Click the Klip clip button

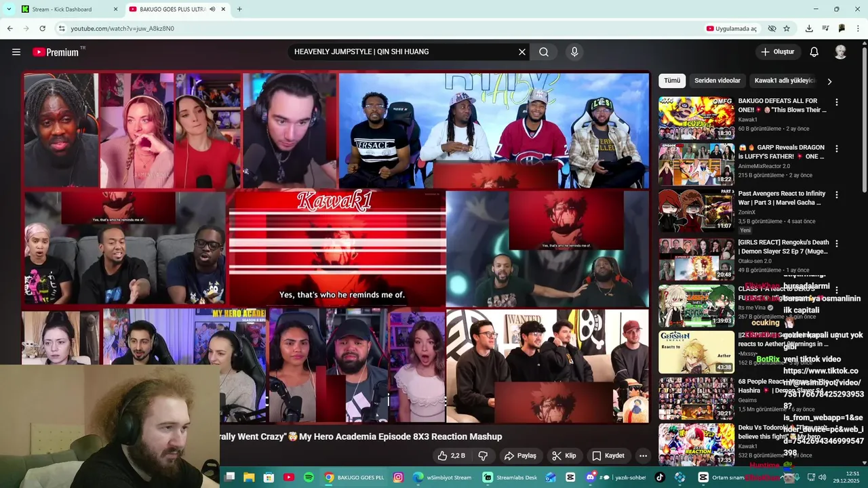(x=564, y=455)
